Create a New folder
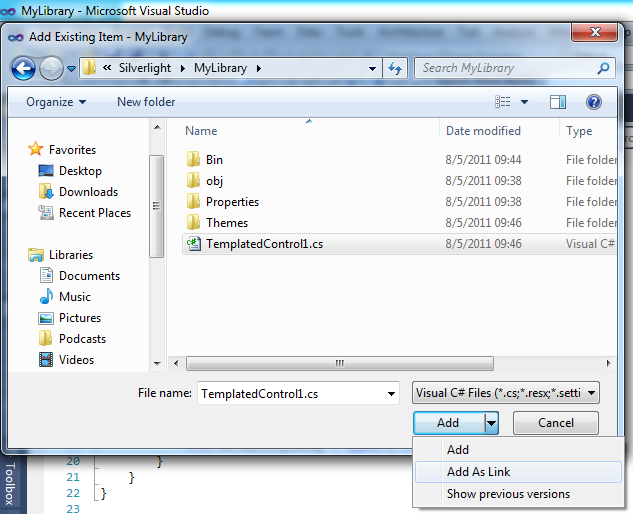This screenshot has width=633, height=514. click(146, 102)
